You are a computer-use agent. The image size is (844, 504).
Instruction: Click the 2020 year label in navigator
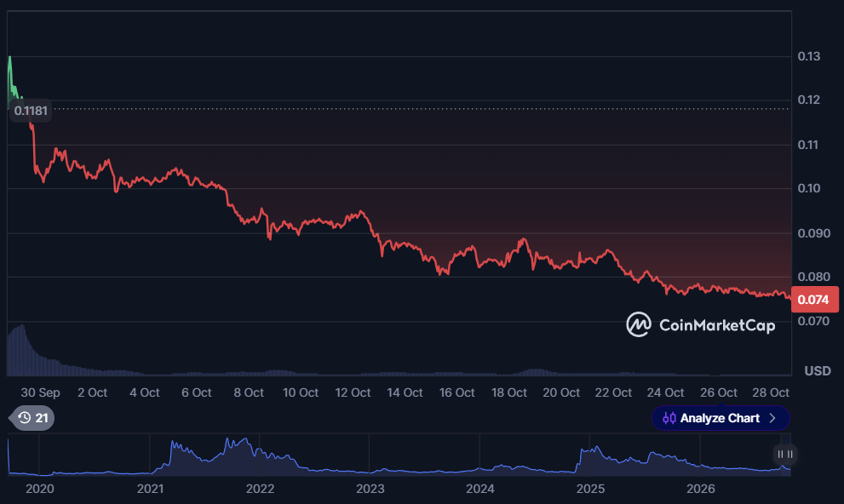click(40, 489)
